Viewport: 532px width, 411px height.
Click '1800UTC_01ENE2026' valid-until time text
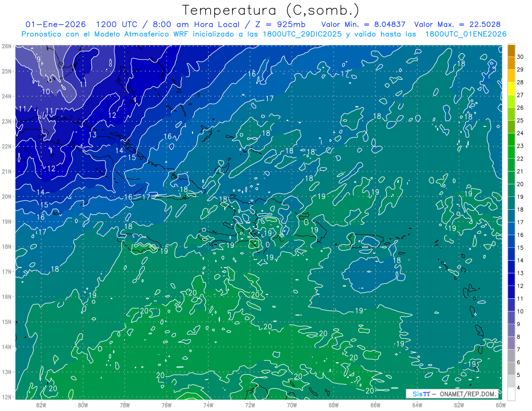coord(465,34)
